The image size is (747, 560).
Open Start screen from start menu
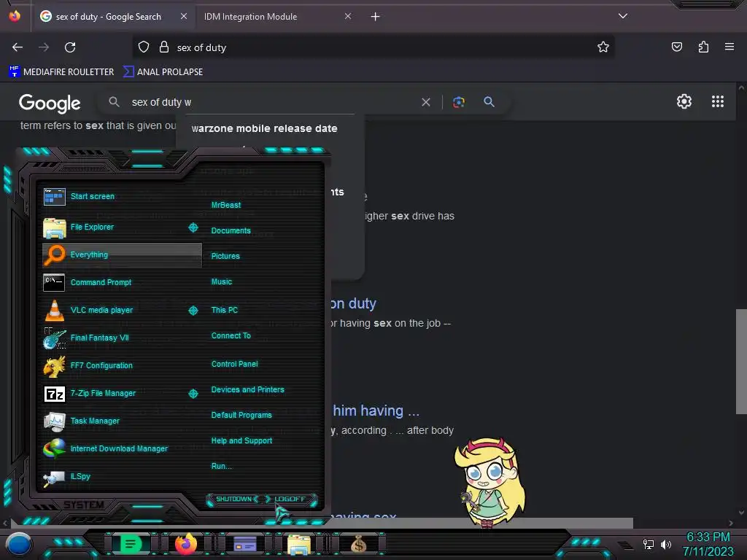click(122, 196)
